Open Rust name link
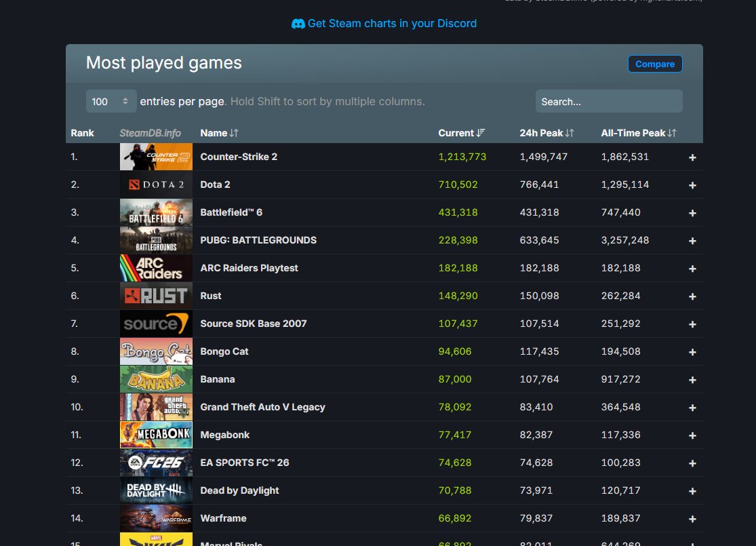 point(211,296)
